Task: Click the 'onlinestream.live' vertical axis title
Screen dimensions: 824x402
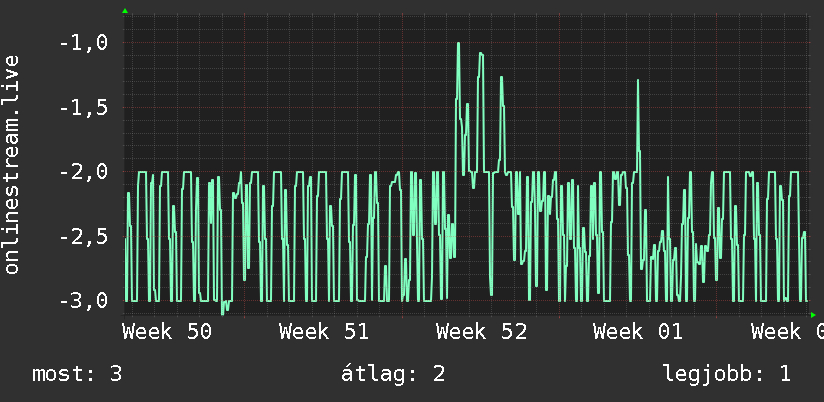Action: point(11,164)
